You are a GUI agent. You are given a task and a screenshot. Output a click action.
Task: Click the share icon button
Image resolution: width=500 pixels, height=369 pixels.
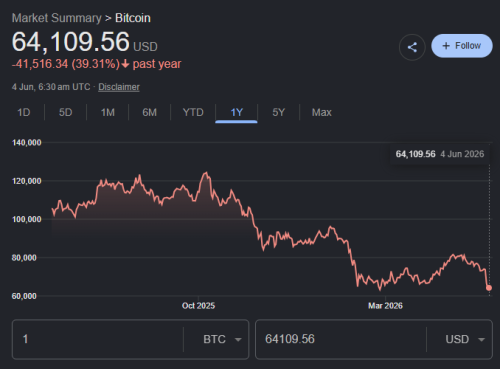(412, 47)
